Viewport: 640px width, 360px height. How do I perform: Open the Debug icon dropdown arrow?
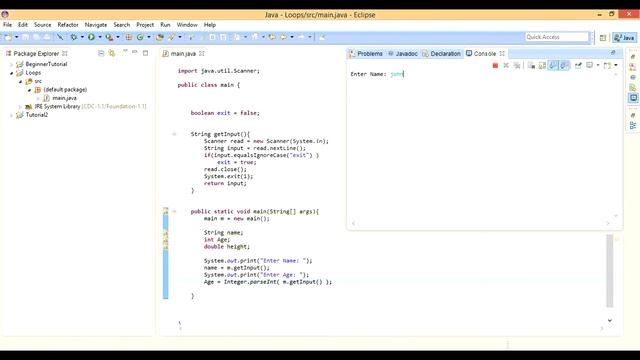82,37
